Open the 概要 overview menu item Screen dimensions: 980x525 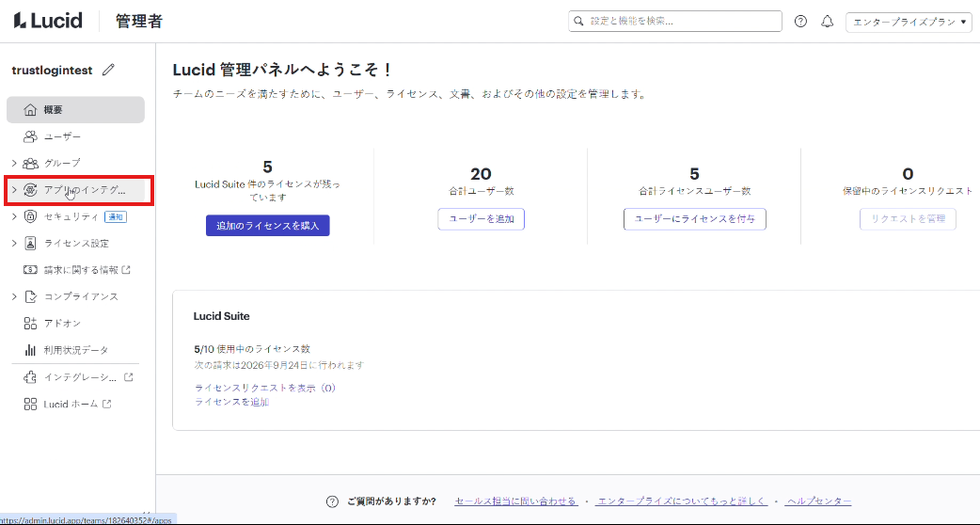pyautogui.click(x=75, y=110)
